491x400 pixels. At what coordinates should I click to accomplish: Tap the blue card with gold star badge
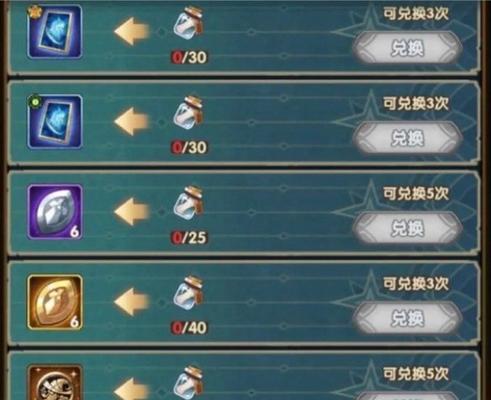(55, 32)
